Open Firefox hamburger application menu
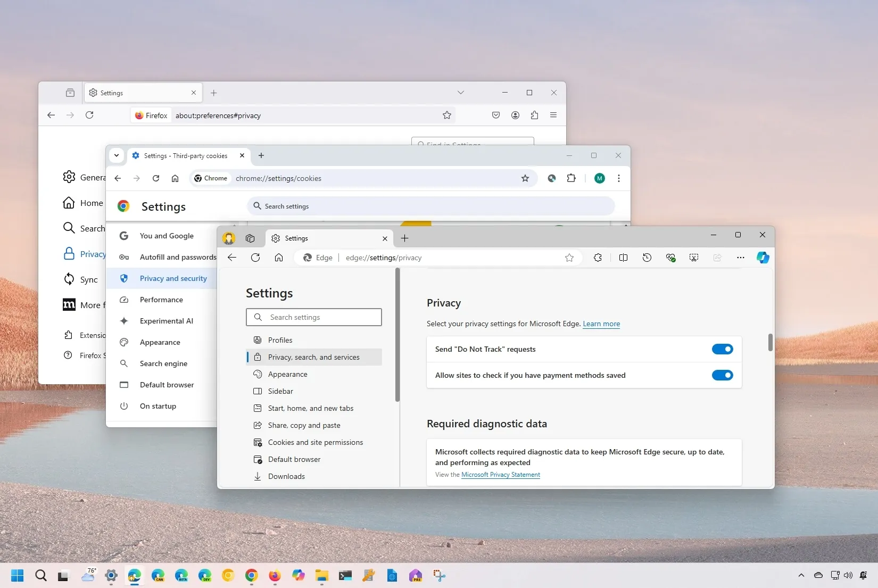Screen dimensions: 878x588 pos(553,115)
